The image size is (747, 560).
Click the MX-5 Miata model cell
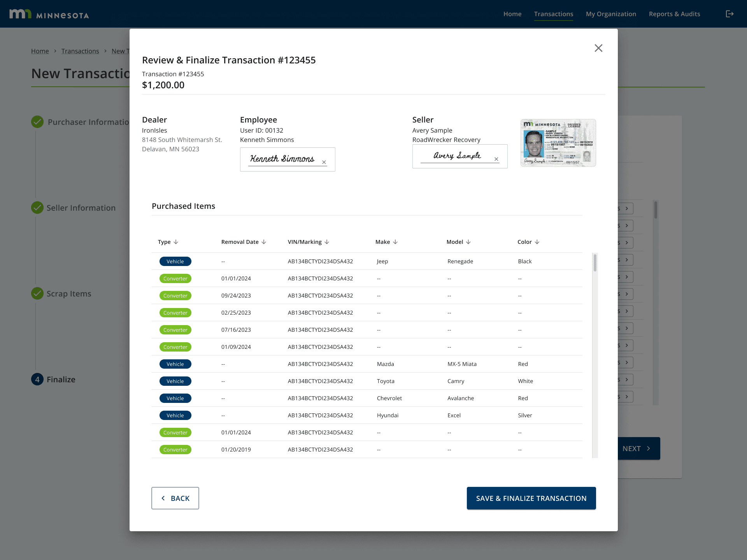pyautogui.click(x=462, y=364)
